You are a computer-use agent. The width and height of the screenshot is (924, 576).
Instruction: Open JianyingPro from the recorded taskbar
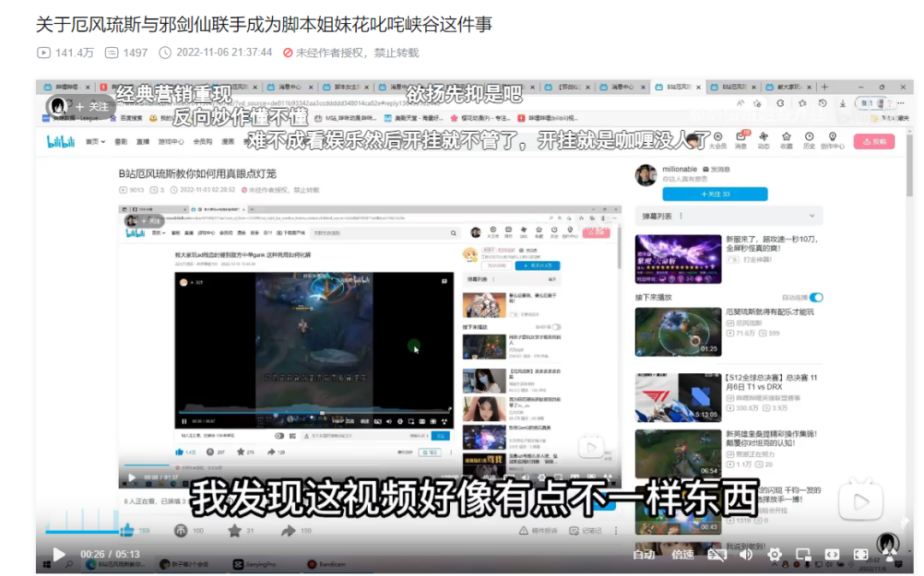tap(256, 565)
